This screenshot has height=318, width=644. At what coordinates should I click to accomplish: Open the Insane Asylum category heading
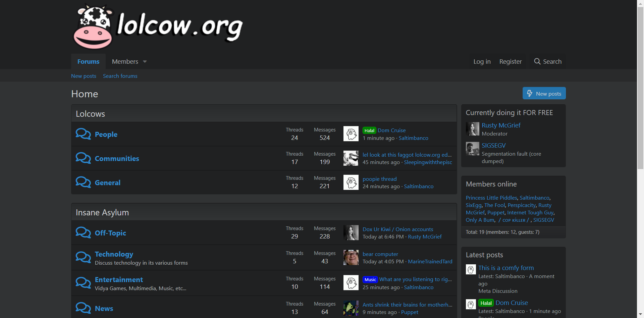102,212
